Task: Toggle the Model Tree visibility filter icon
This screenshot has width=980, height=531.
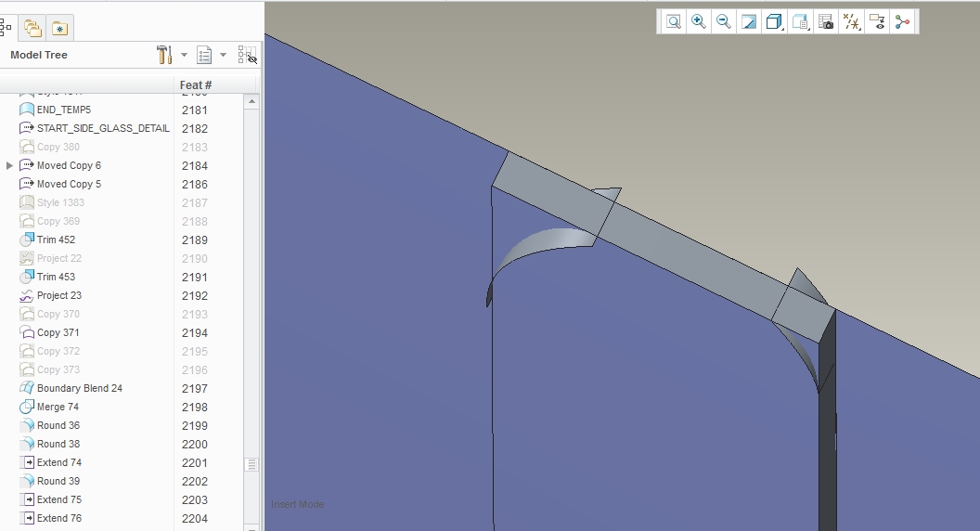Action: 248,55
